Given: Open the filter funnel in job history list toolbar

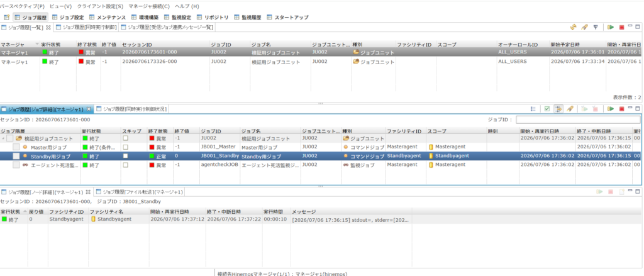Looking at the screenshot, I should point(596,28).
